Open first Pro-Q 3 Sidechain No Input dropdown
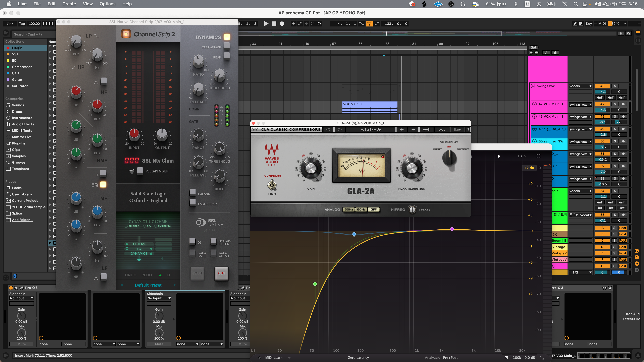Viewport: 644px width, 362px height. [x=21, y=298]
